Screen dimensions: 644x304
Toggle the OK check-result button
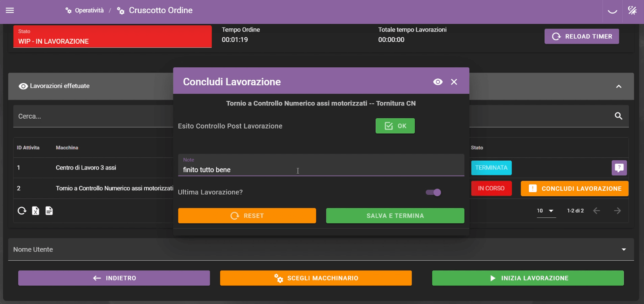tap(395, 126)
